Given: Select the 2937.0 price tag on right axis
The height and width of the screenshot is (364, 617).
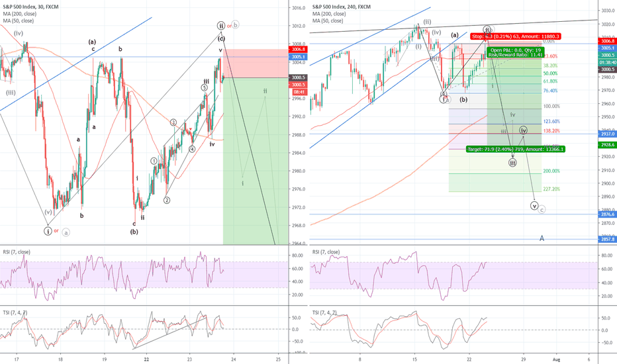Looking at the screenshot, I should coord(608,134).
